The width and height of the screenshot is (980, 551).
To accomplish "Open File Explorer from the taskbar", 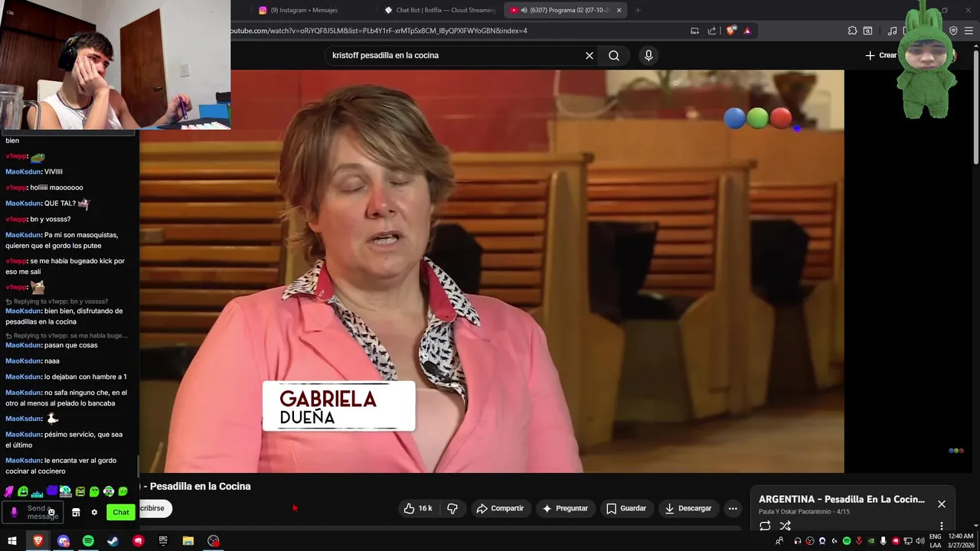I will click(188, 541).
